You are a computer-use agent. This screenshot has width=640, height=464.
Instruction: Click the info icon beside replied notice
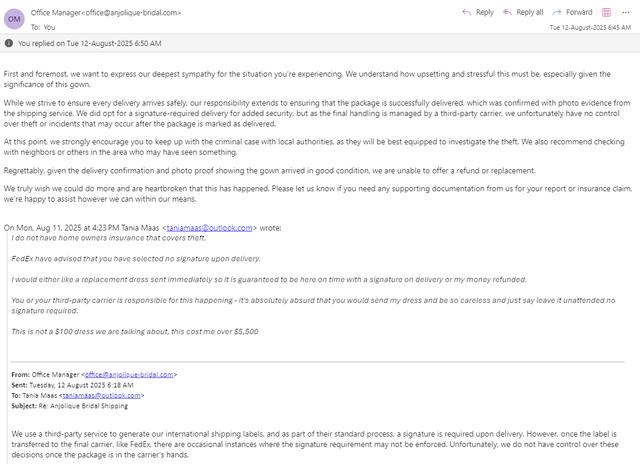coord(9,43)
